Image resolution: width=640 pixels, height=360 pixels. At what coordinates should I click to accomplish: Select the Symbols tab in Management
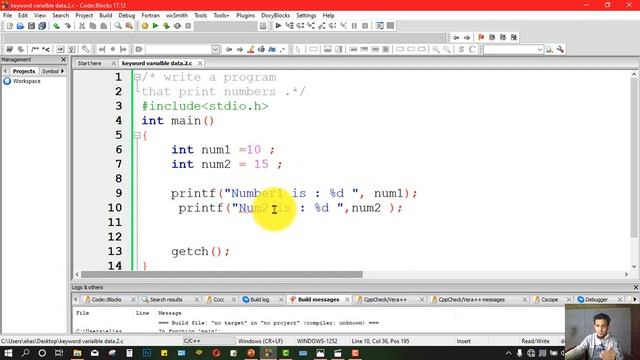50,71
